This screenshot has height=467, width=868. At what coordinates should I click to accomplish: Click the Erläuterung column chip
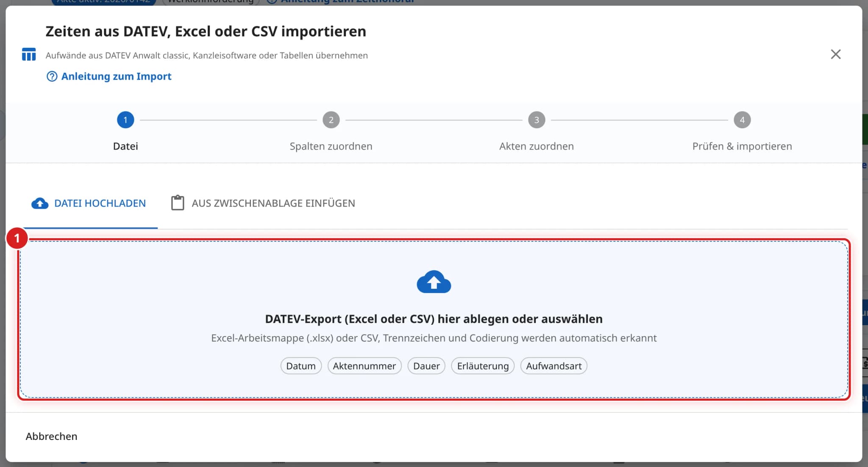pos(483,366)
